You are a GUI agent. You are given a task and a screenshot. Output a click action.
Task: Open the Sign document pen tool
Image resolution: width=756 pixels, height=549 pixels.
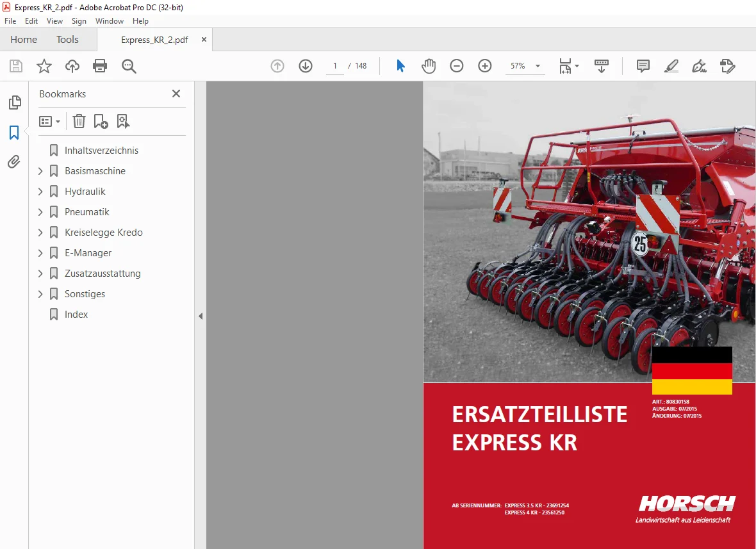click(x=699, y=66)
